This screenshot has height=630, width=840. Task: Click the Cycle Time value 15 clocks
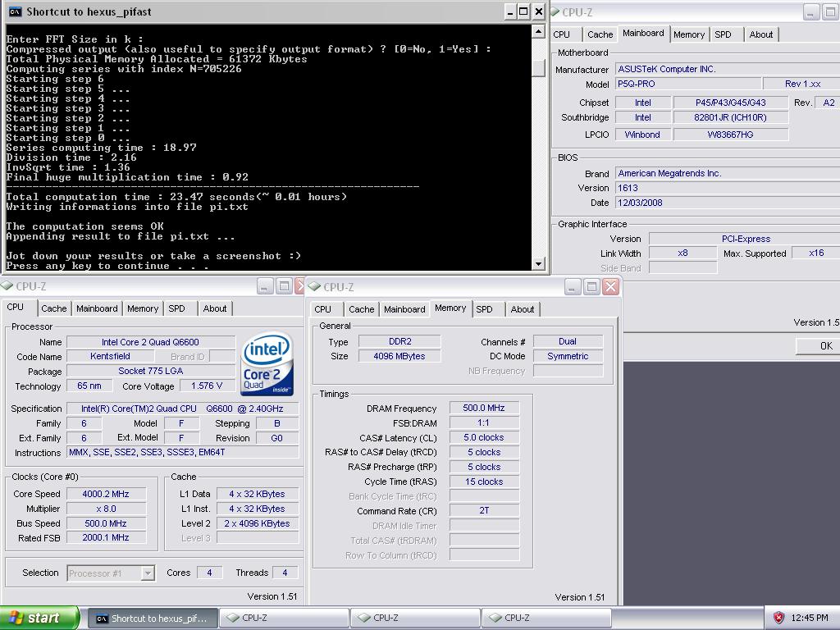click(484, 482)
